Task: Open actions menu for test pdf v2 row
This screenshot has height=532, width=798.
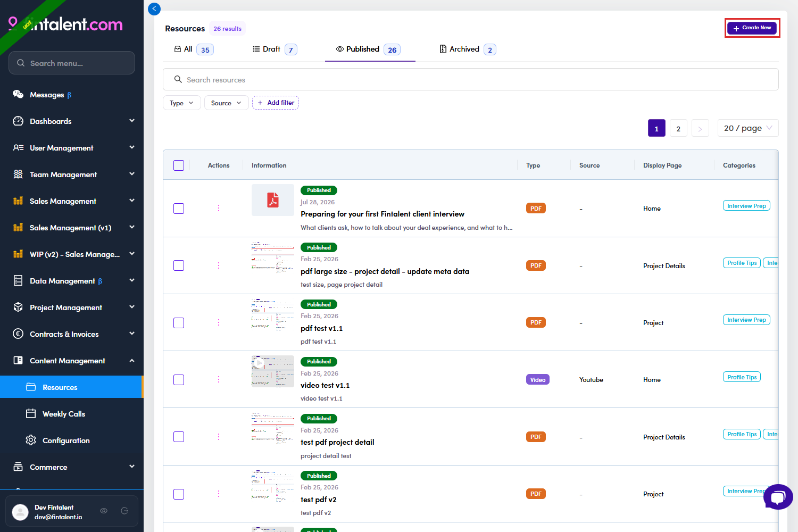Action: click(x=219, y=494)
